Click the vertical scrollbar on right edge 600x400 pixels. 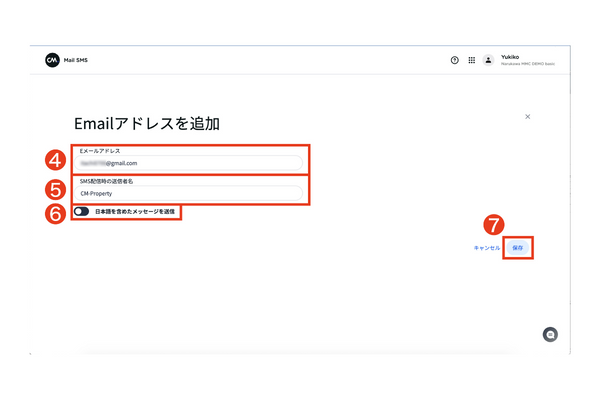click(569, 200)
